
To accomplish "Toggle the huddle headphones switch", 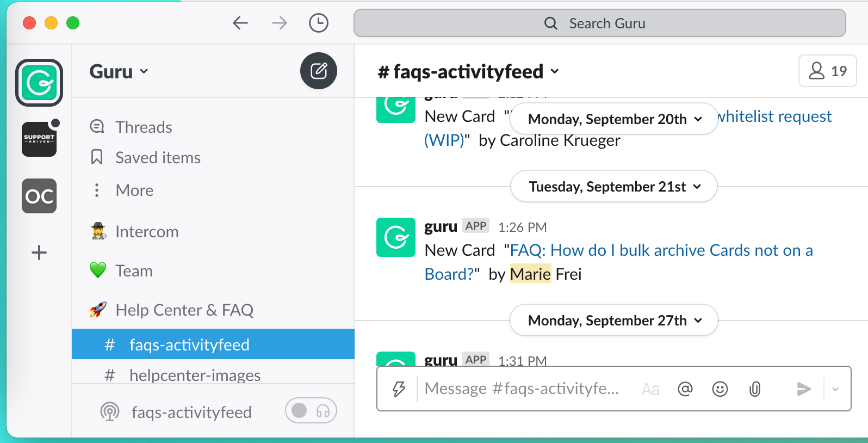I will coord(311,410).
